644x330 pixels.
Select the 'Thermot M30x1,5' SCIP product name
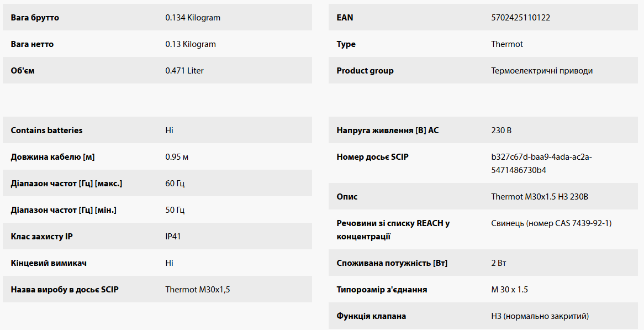point(198,290)
